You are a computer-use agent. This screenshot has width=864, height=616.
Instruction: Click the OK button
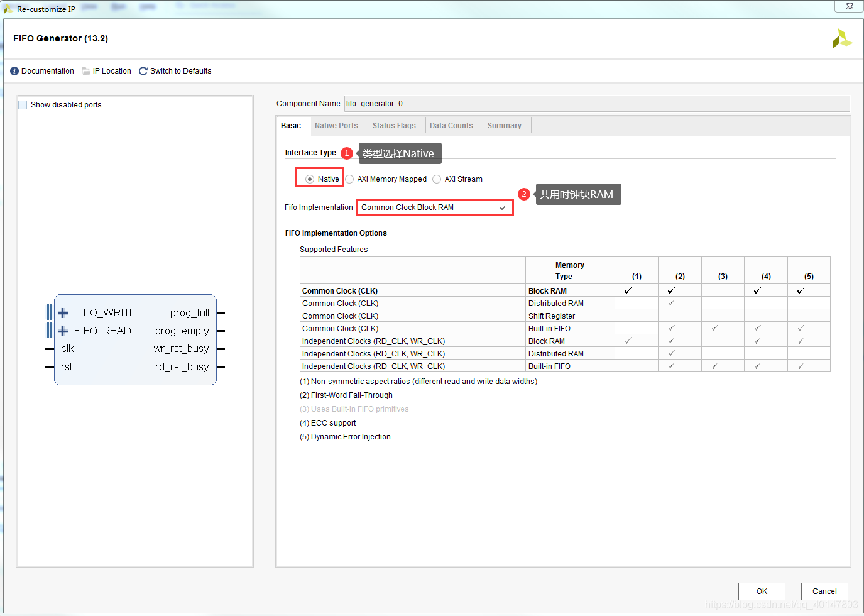(762, 591)
